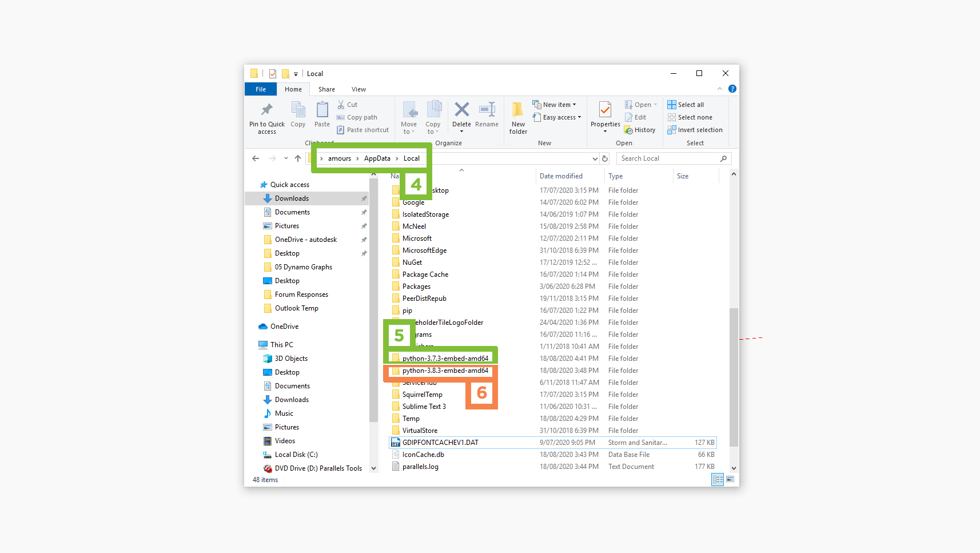Switch to Large icons view icon

730,479
